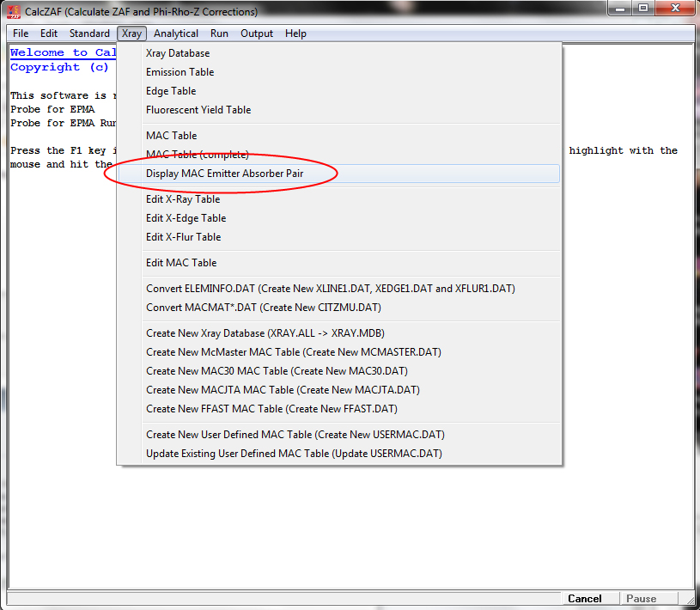Select Create New FFAST MAC Table
700x610 pixels.
coord(271,409)
